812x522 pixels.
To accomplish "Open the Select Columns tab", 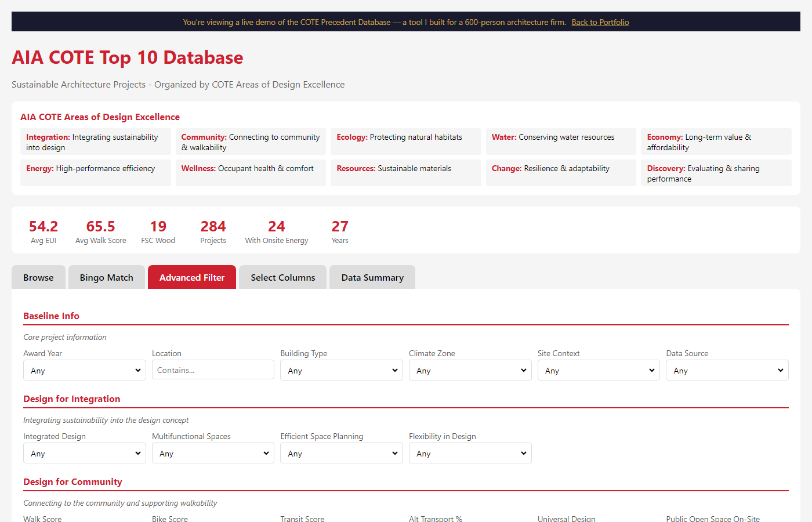I will pyautogui.click(x=283, y=277).
